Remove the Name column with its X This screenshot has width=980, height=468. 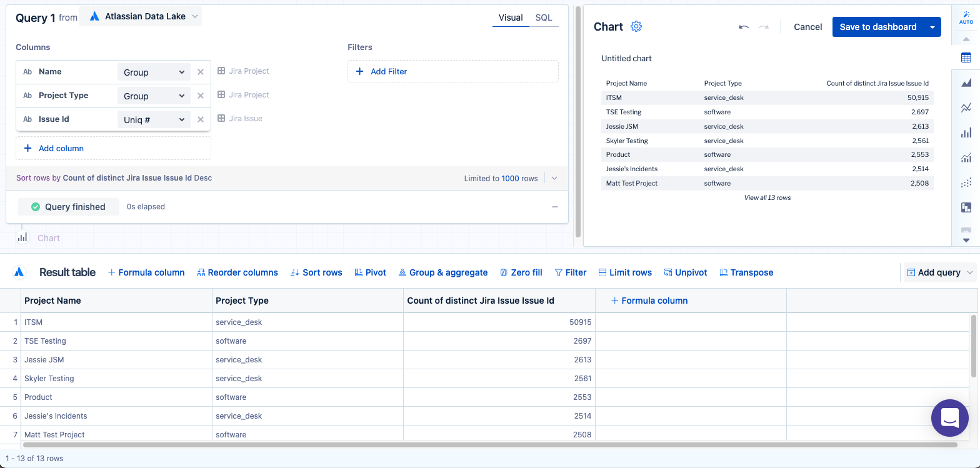pos(201,72)
